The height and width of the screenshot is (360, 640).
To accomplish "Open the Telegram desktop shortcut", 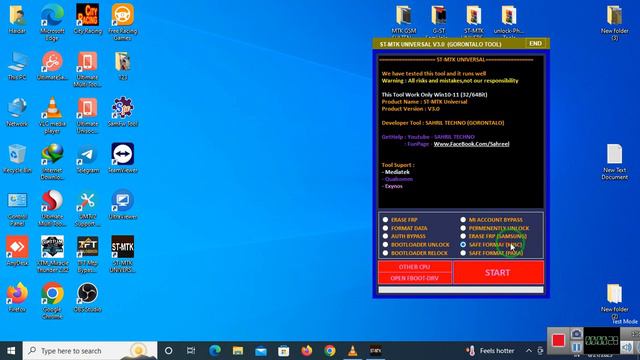I will [87, 158].
